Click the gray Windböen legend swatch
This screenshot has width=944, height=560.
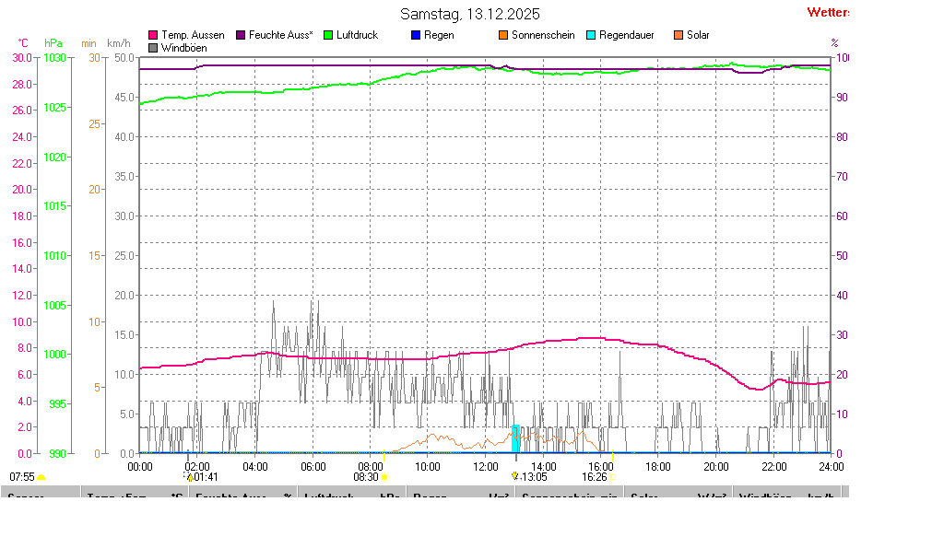pyautogui.click(x=153, y=48)
